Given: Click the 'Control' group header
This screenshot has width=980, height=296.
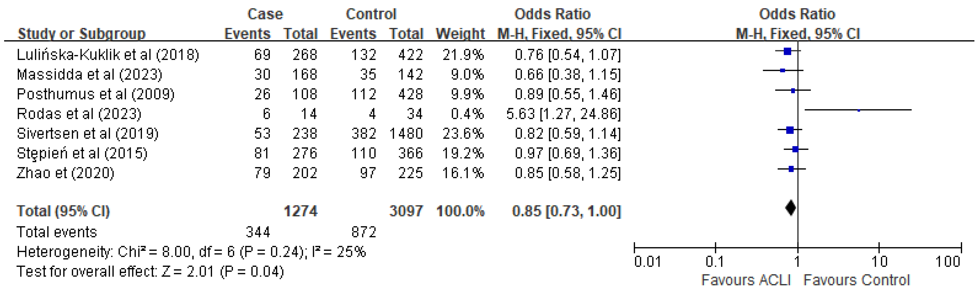Looking at the screenshot, I should pos(371,14).
